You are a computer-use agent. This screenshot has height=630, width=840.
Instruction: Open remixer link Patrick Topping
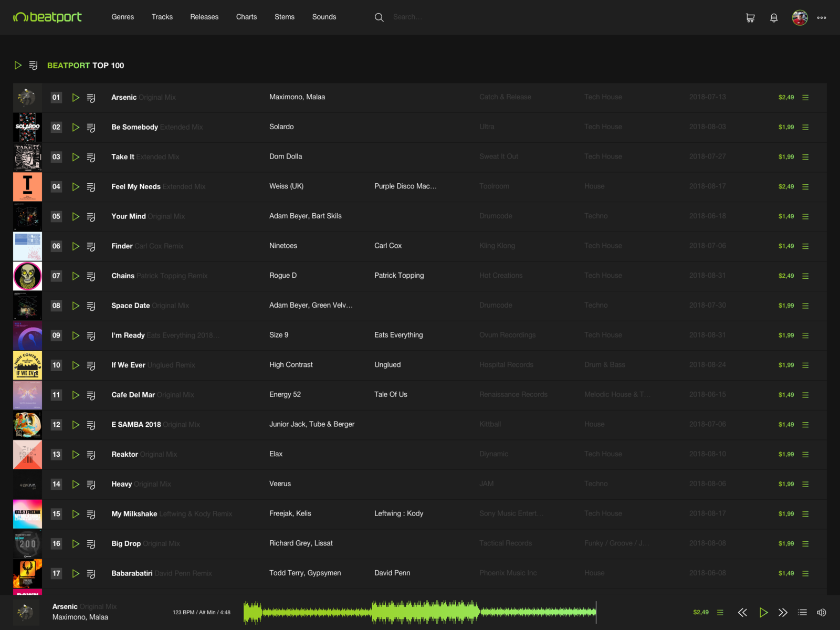pos(399,276)
